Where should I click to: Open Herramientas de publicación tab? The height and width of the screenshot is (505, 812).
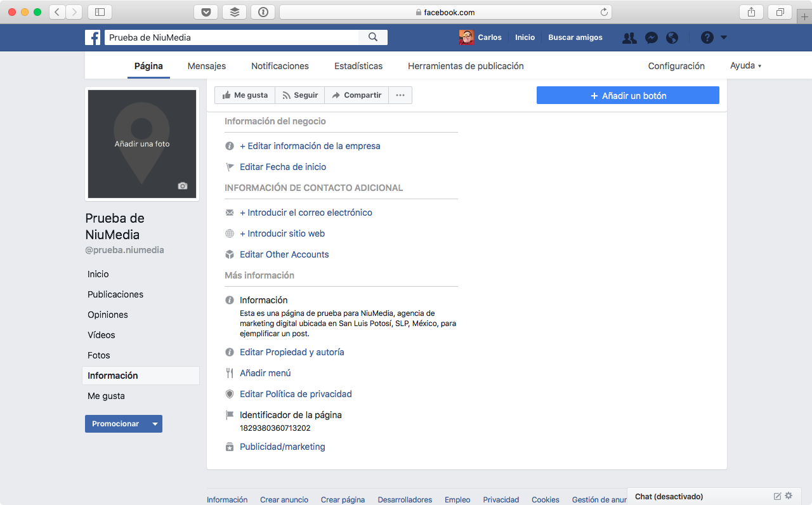click(x=466, y=66)
